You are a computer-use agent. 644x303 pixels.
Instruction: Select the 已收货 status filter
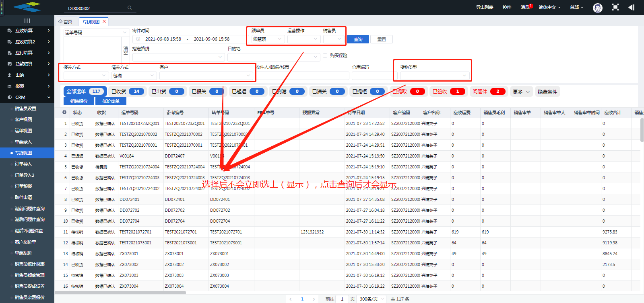[x=126, y=92]
